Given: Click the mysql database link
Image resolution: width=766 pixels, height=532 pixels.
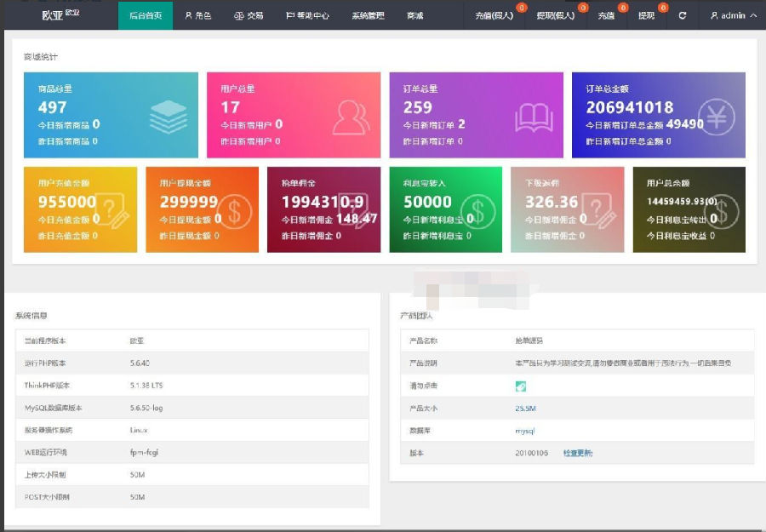Looking at the screenshot, I should click(x=525, y=431).
